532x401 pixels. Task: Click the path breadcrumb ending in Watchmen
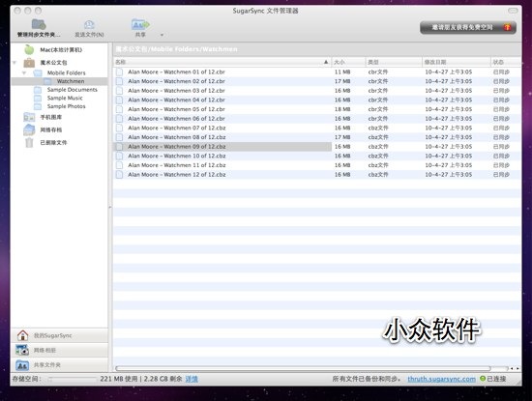(x=176, y=49)
